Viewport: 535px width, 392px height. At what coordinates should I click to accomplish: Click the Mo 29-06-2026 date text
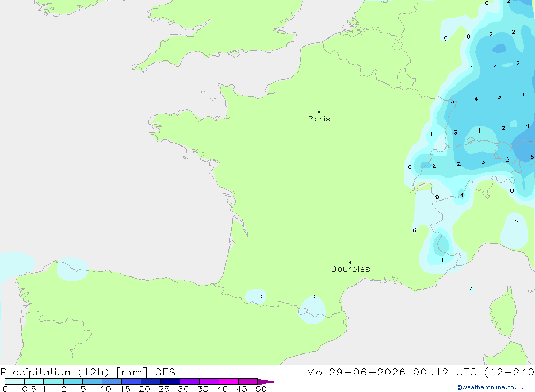pos(356,372)
